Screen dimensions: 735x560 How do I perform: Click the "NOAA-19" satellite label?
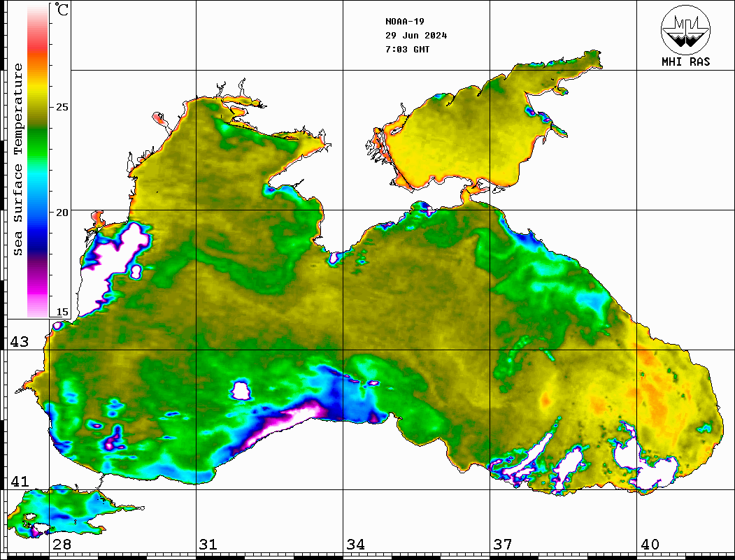click(x=405, y=22)
